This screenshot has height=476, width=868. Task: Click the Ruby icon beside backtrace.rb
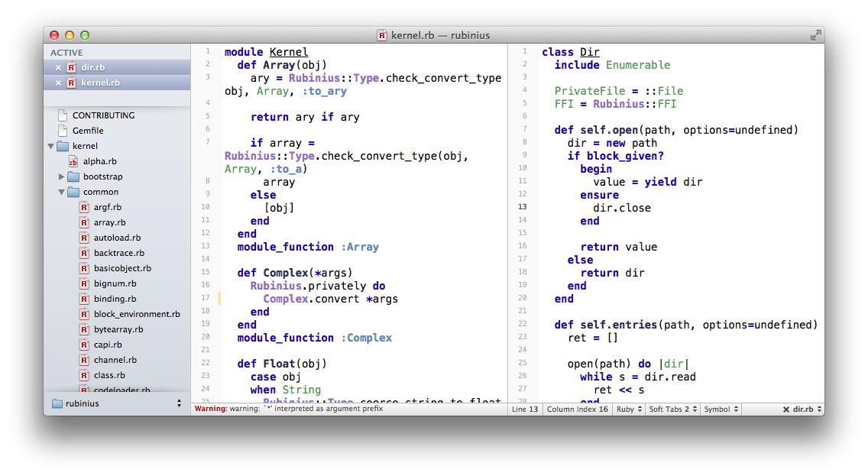click(x=84, y=253)
